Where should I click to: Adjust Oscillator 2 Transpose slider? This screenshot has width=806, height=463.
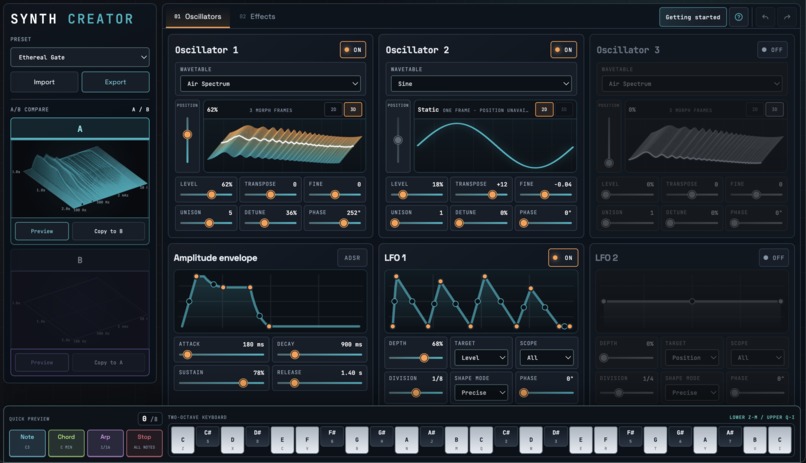coord(481,195)
